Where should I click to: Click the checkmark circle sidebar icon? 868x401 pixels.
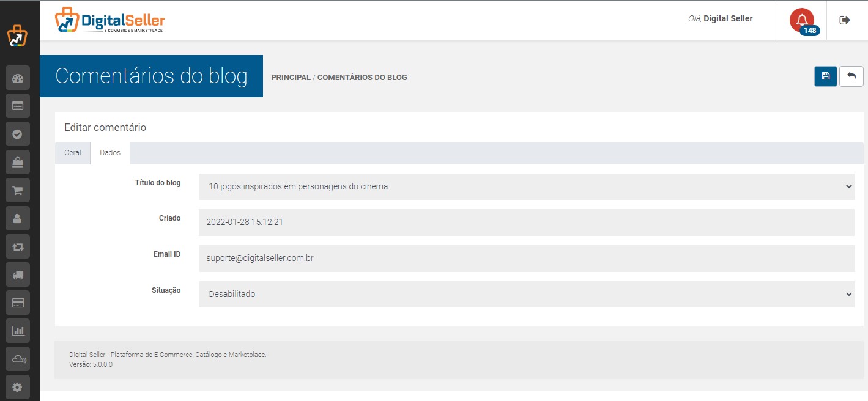18,134
